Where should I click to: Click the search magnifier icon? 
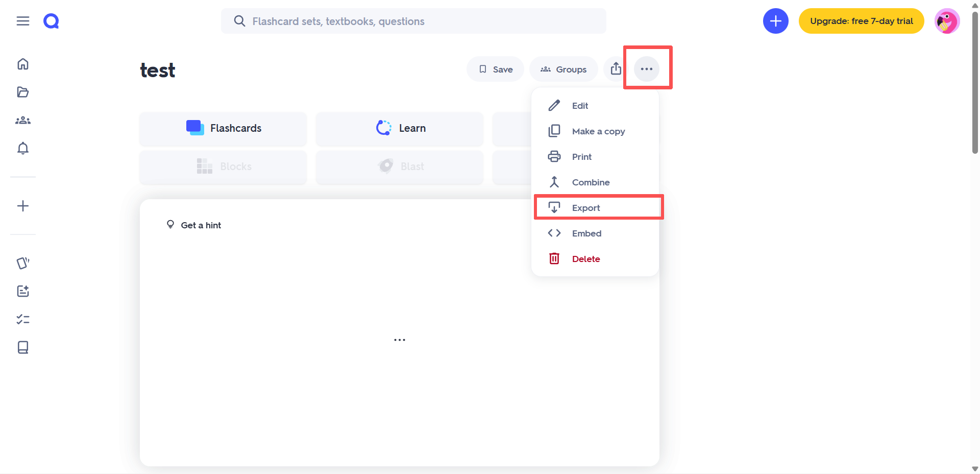(x=239, y=21)
